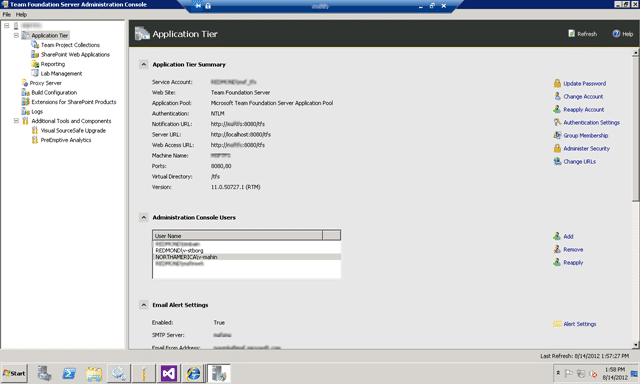Click the Update Password lock icon
The width and height of the screenshot is (640, 384).
pyautogui.click(x=557, y=83)
